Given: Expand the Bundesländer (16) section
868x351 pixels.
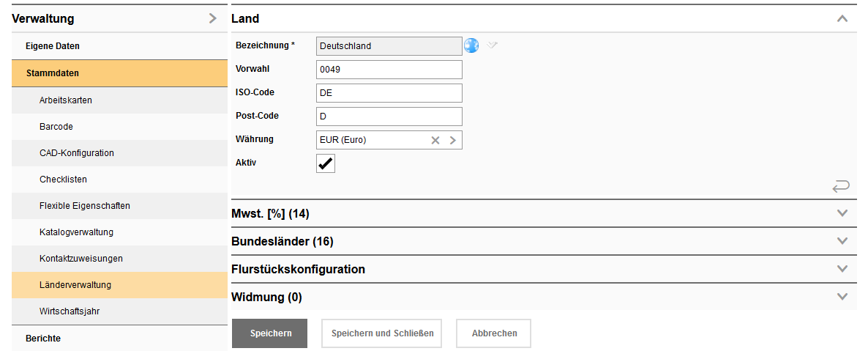Looking at the screenshot, I should (x=842, y=240).
